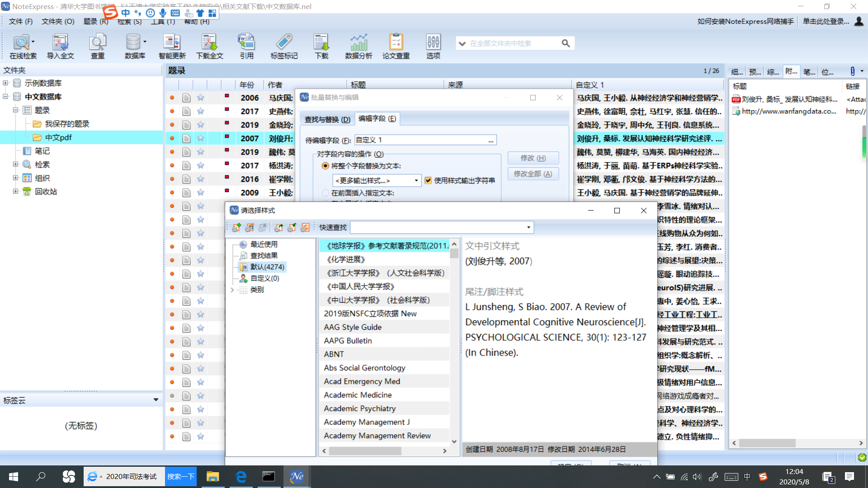Uncheck 使用样式输出字符串 checkbox
The height and width of the screenshot is (488, 868).
click(428, 180)
